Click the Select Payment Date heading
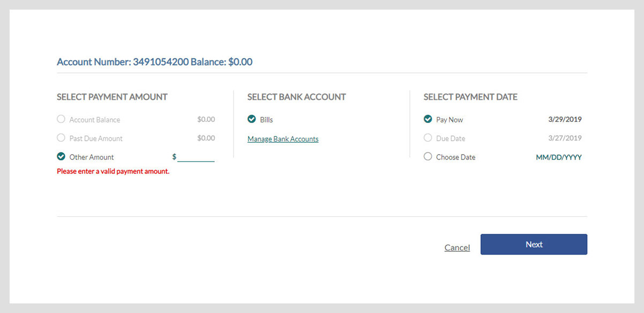Viewport: 644px width, 313px height. (471, 97)
